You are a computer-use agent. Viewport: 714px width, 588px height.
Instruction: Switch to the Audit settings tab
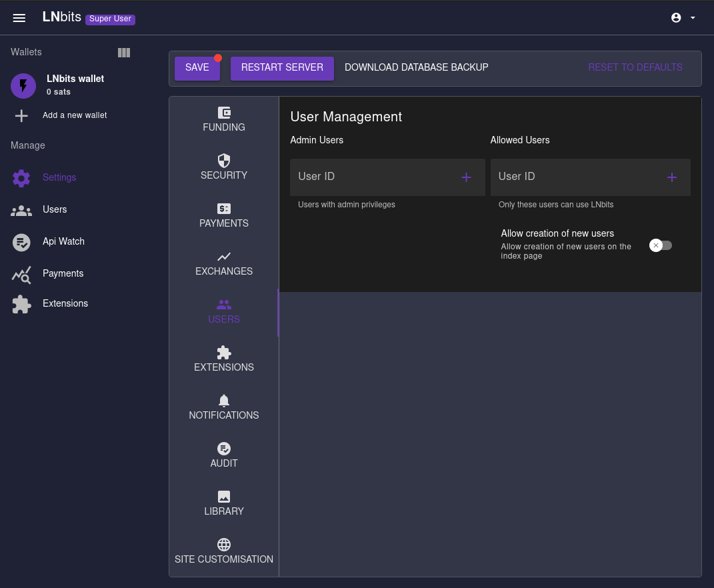point(223,456)
